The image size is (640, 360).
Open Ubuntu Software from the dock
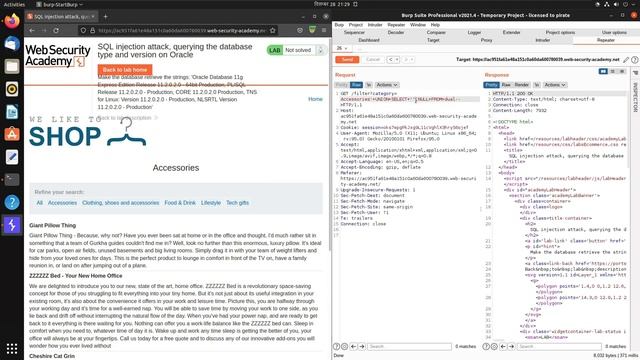12,134
